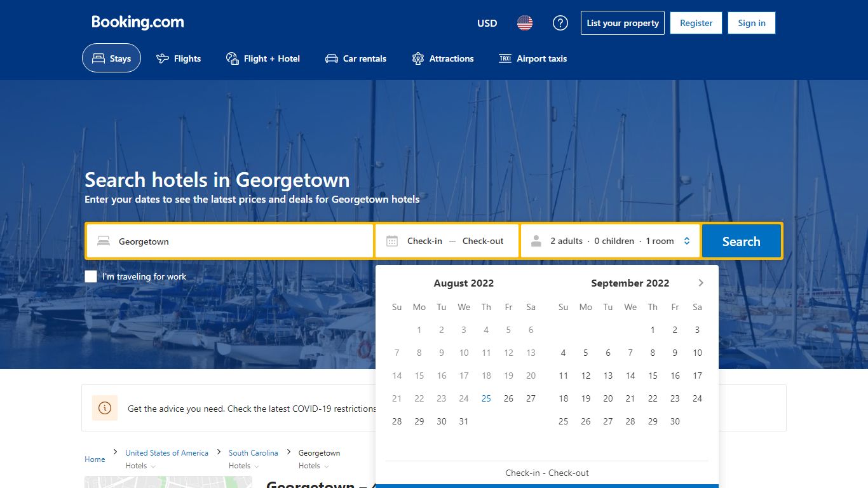This screenshot has width=868, height=488.
Task: Select September 28 in the calendar
Action: pyautogui.click(x=630, y=421)
